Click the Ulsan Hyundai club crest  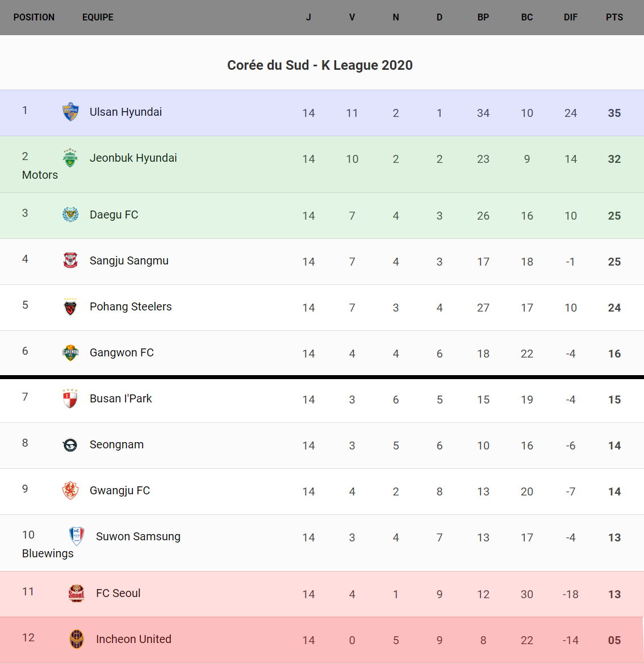pyautogui.click(x=70, y=112)
